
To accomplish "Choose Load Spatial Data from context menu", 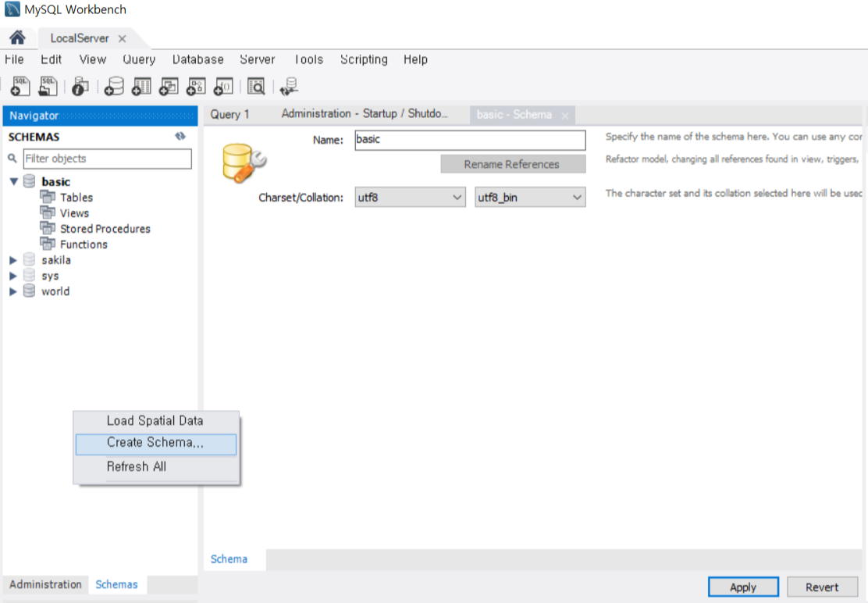I will coord(156,421).
